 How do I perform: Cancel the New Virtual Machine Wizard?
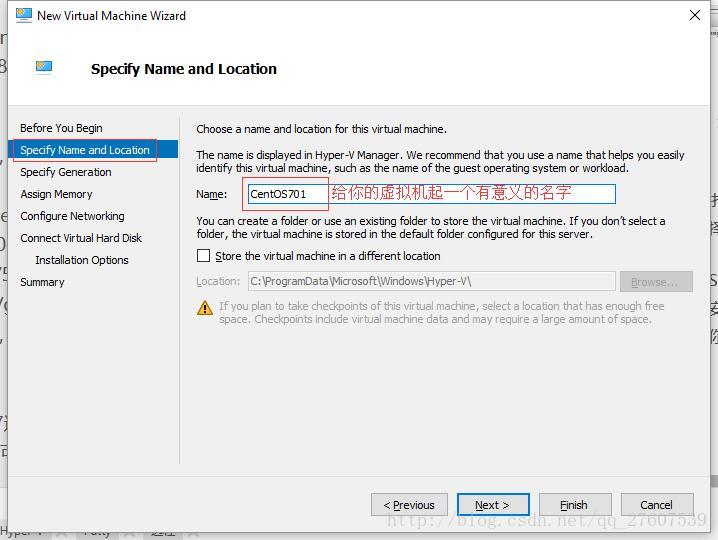click(x=657, y=505)
